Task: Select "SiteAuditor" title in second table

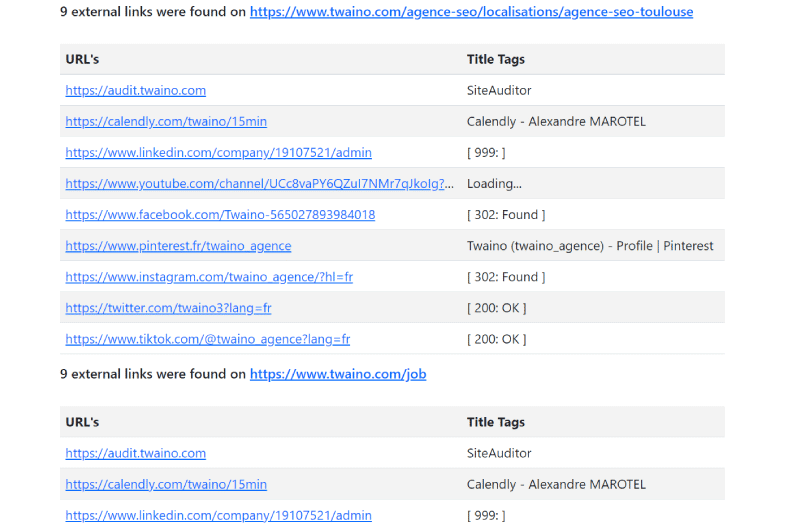Action: pos(499,453)
